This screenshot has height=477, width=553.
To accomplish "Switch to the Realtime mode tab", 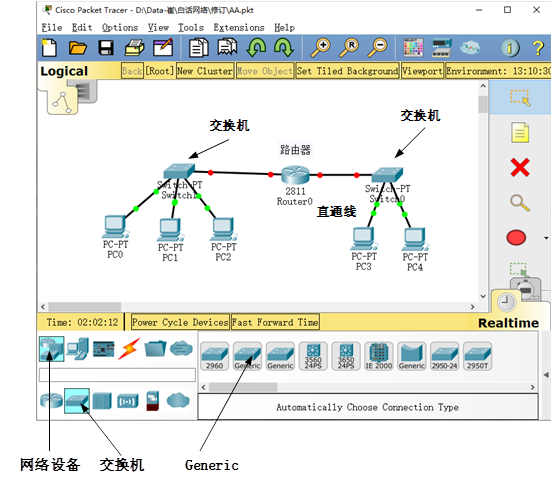I will [508, 323].
